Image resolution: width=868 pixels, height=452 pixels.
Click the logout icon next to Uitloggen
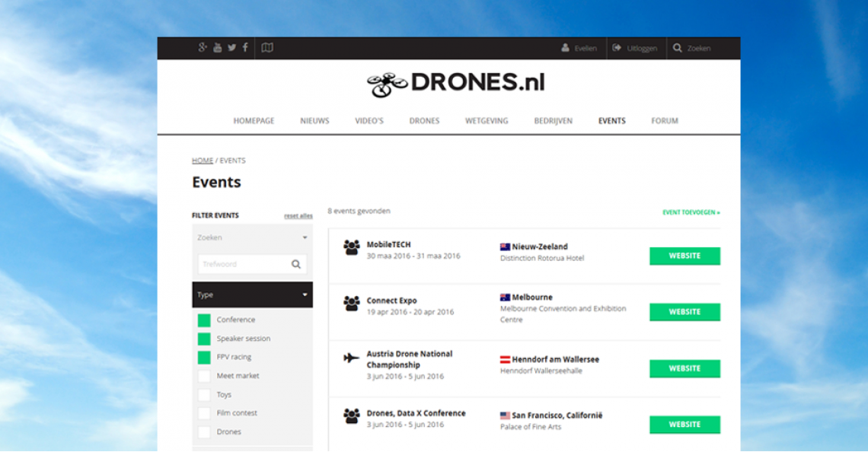tap(616, 48)
